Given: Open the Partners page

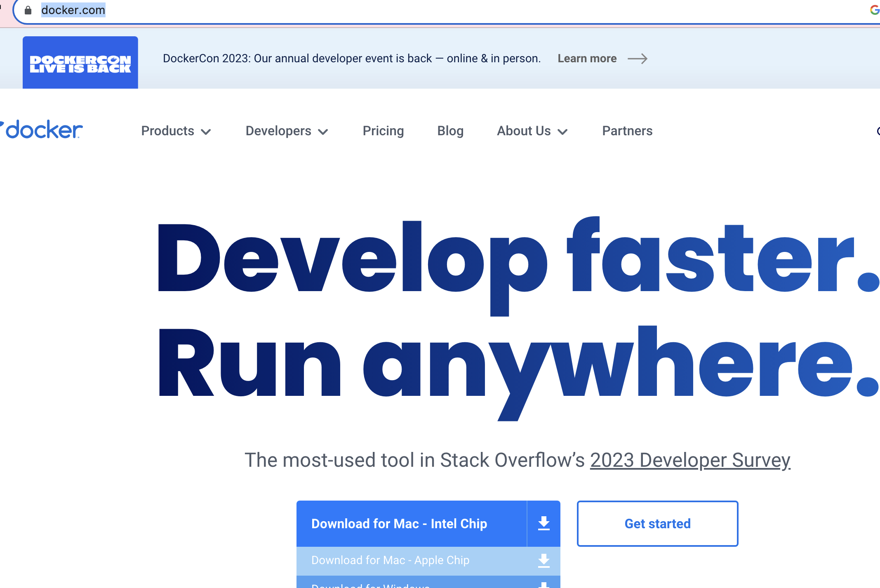Looking at the screenshot, I should point(627,131).
